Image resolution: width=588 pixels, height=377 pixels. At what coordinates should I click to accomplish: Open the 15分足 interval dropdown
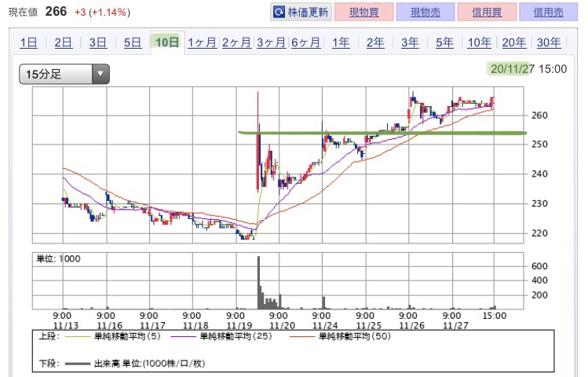pos(64,74)
